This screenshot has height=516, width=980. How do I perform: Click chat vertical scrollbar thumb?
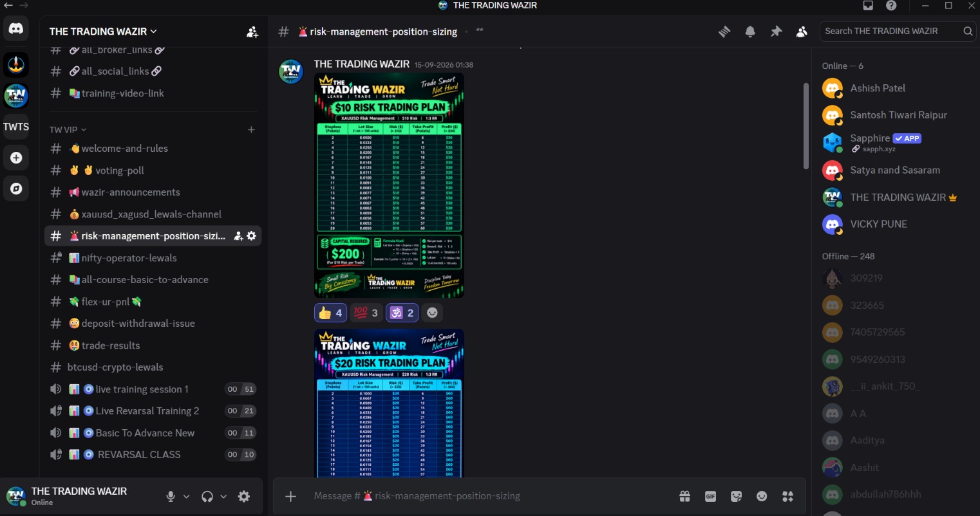coord(806,126)
